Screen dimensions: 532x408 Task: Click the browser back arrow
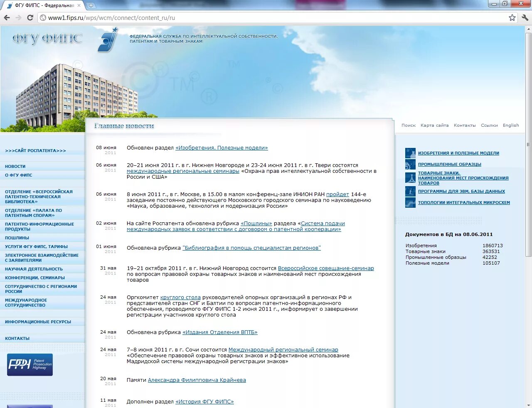pyautogui.click(x=7, y=17)
